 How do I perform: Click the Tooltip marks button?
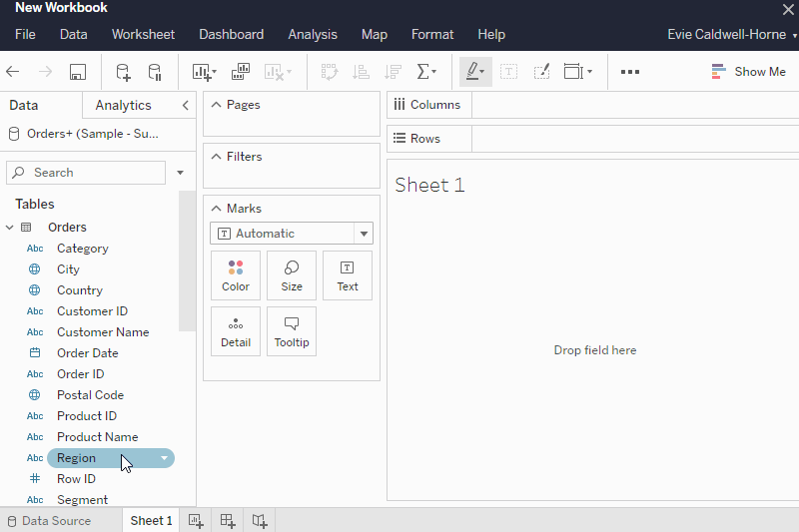292,331
